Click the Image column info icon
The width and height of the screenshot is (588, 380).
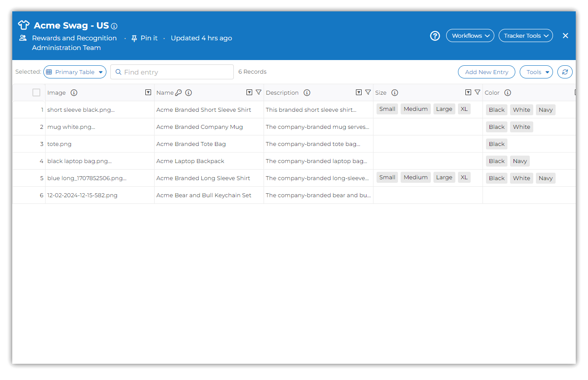click(x=74, y=93)
